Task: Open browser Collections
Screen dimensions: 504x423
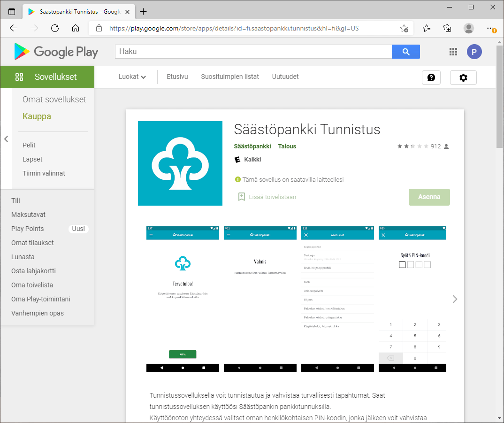Action: [447, 28]
